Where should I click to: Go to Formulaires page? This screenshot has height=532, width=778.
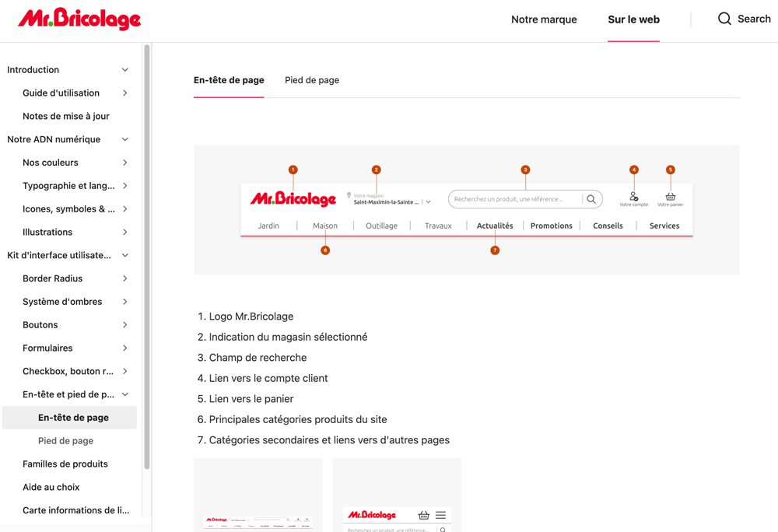tap(47, 348)
